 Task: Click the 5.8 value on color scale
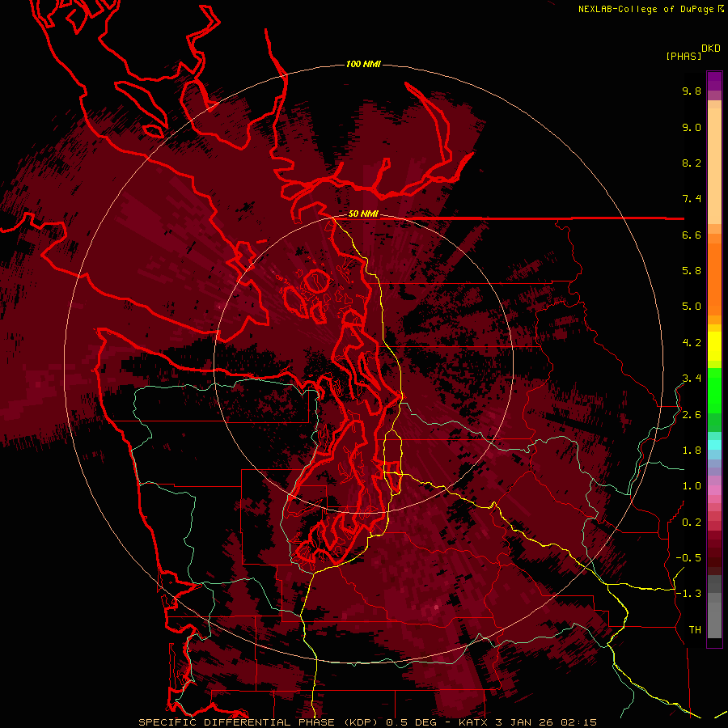coord(692,271)
